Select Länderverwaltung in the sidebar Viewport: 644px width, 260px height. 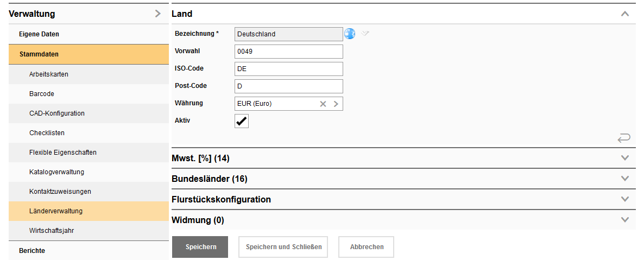point(89,211)
